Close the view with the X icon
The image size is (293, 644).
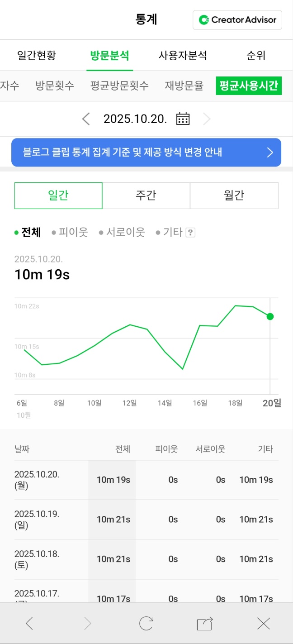(264, 623)
